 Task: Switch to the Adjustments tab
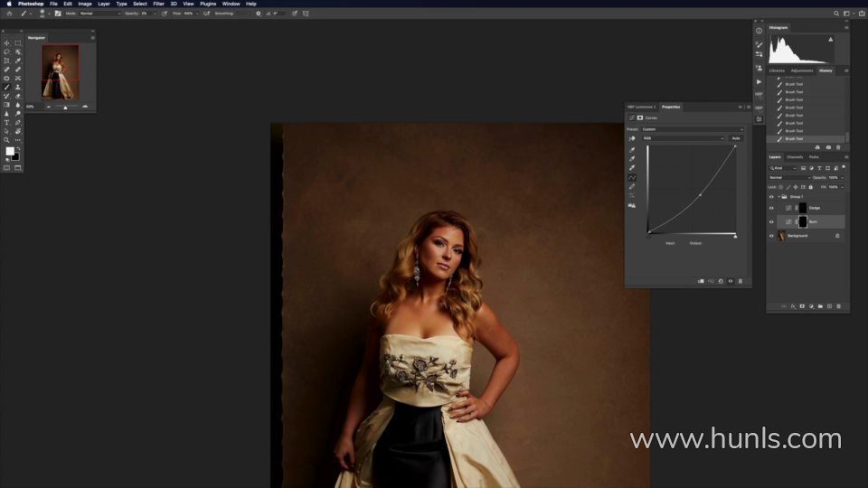(x=802, y=70)
